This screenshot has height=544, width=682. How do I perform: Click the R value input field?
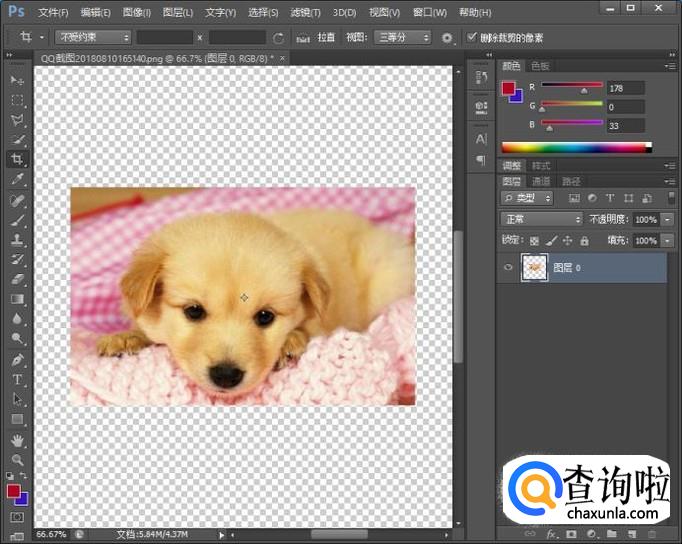click(625, 88)
